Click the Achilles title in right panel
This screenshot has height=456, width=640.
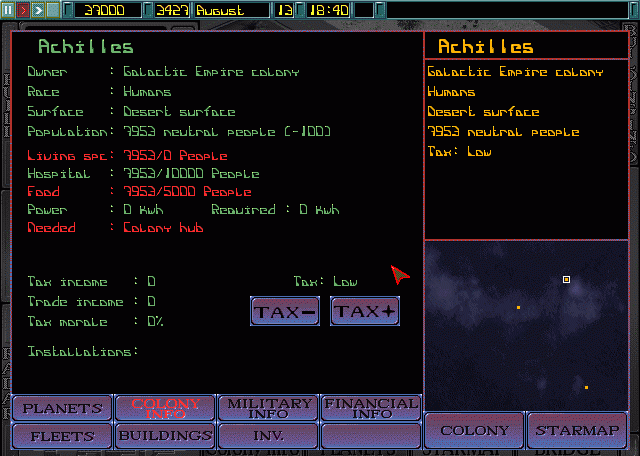coord(485,47)
